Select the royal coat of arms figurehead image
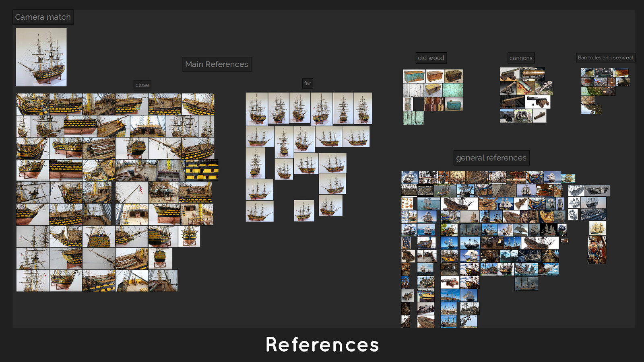 tap(597, 250)
